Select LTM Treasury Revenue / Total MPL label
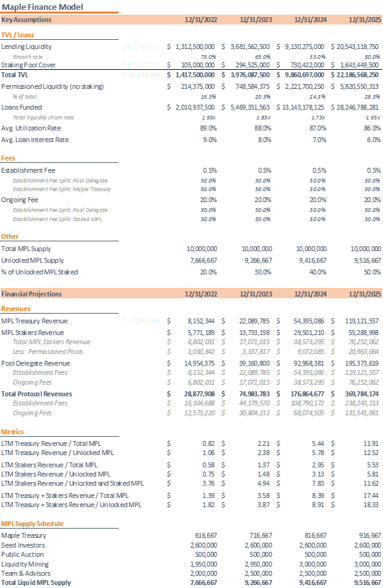This screenshot has height=588, width=383. point(51,443)
